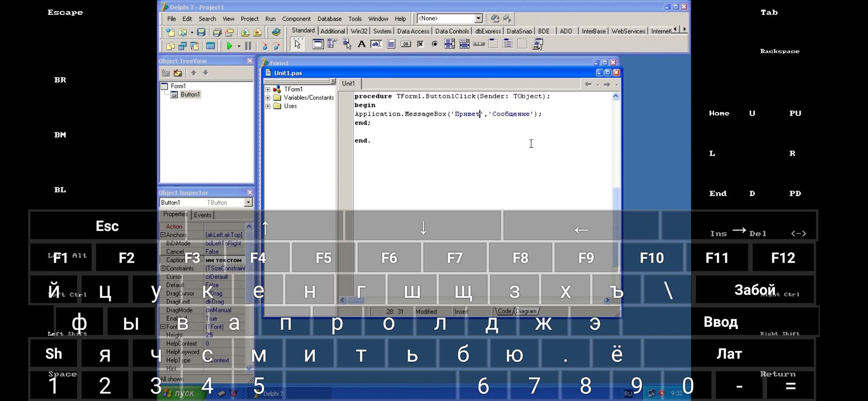The width and height of the screenshot is (868, 401).
Task: Select the Button (OK) component in palette
Action: coord(406,44)
